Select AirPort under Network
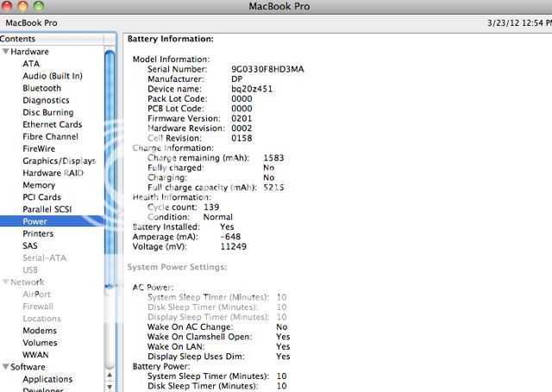Viewport: 552px width, 392px height. (36, 295)
